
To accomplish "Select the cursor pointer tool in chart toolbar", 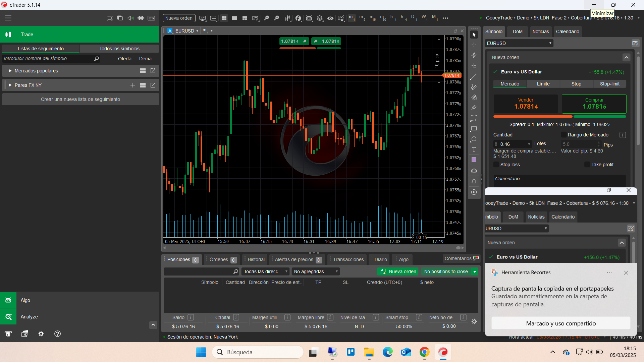I will [x=474, y=35].
